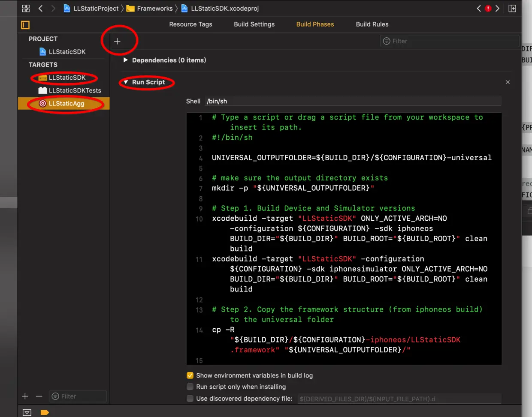Toggle Show environment variables in build log
The image size is (532, 417).
coord(190,375)
